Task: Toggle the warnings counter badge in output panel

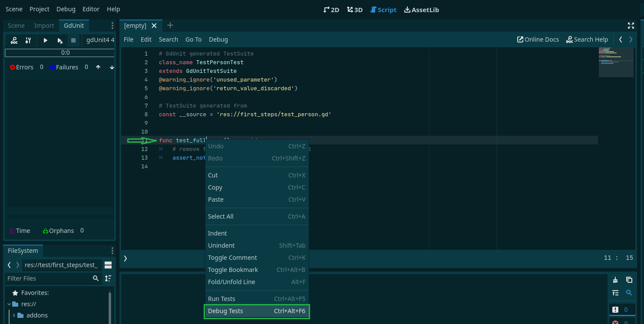Action: click(622, 309)
